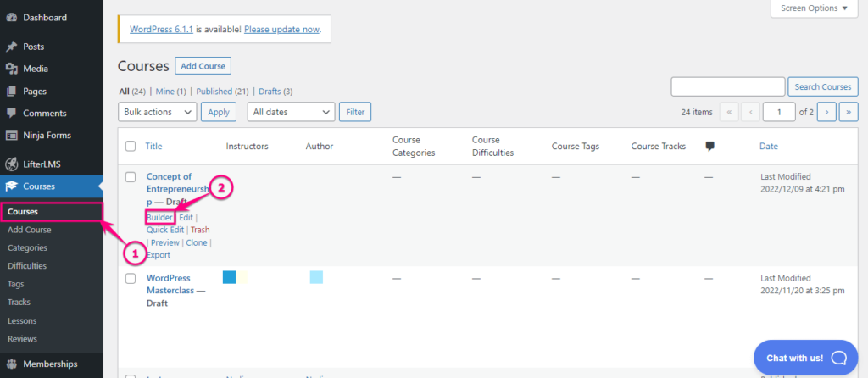Screen dimensions: 868x378
Task: Click the Media library icon
Action: pos(11,69)
